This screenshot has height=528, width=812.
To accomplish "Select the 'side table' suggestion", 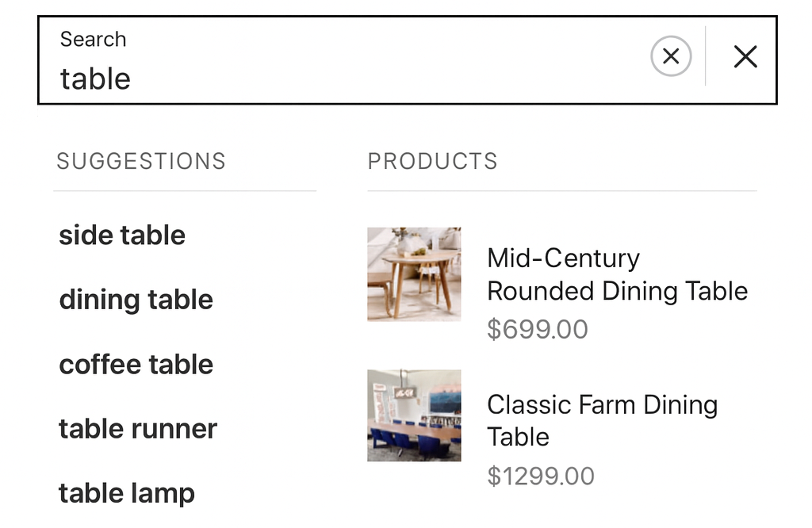I will tap(121, 235).
